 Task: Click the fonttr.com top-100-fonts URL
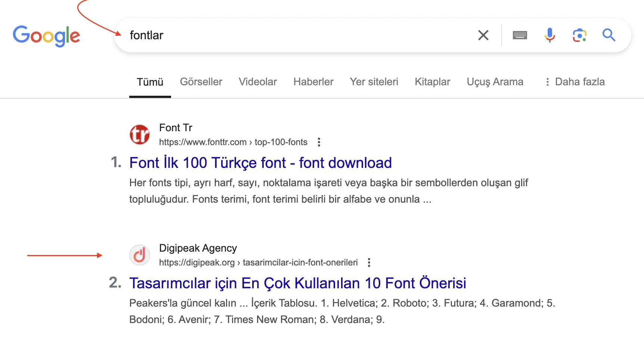[x=233, y=142]
